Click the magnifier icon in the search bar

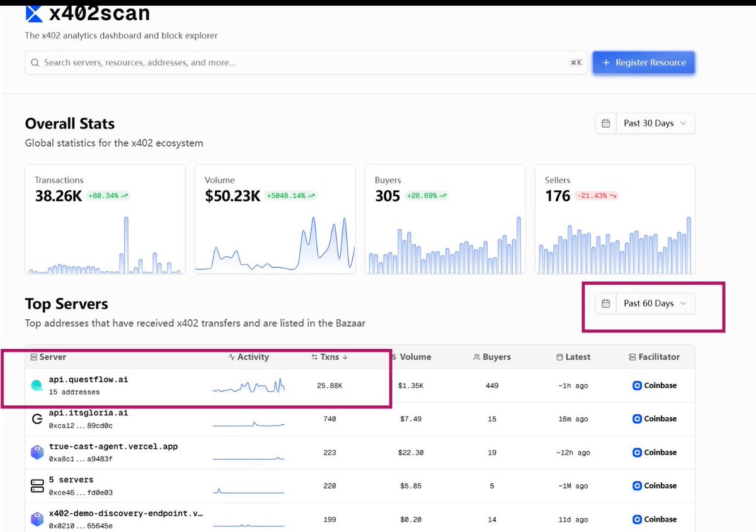coord(35,62)
